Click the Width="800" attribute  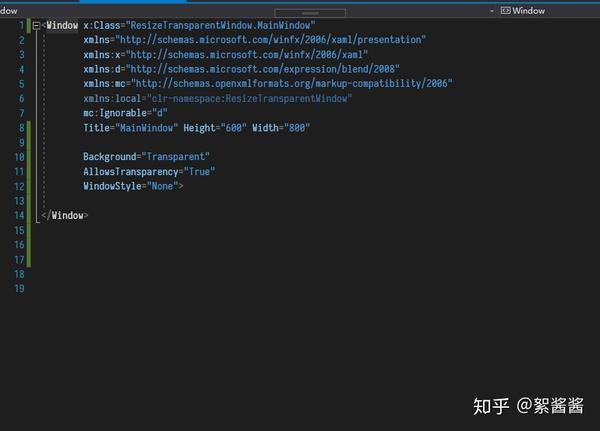point(280,128)
